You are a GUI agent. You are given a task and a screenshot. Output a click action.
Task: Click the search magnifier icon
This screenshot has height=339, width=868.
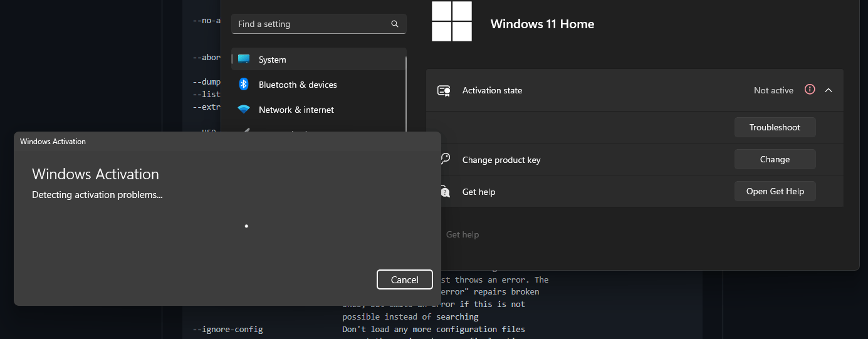point(395,24)
